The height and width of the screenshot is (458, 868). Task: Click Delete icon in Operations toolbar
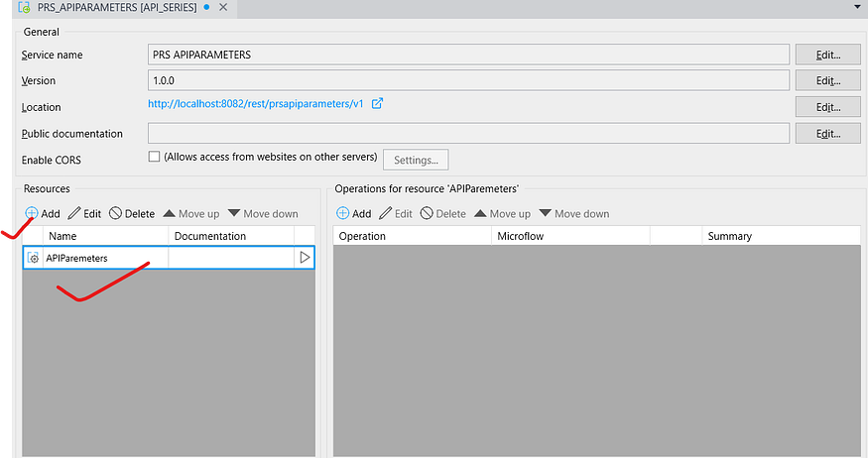[x=427, y=213]
